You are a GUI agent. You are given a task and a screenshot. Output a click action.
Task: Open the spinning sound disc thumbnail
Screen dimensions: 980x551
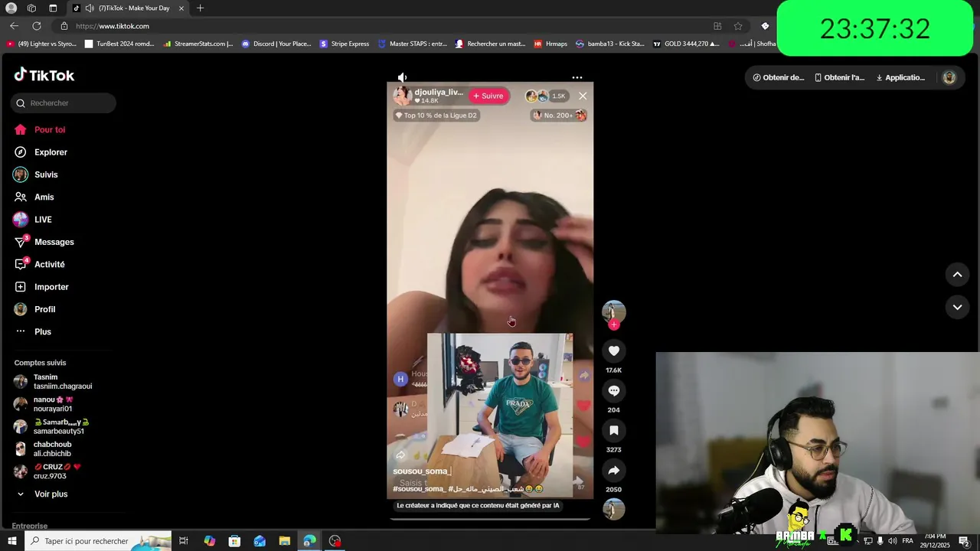tap(613, 509)
